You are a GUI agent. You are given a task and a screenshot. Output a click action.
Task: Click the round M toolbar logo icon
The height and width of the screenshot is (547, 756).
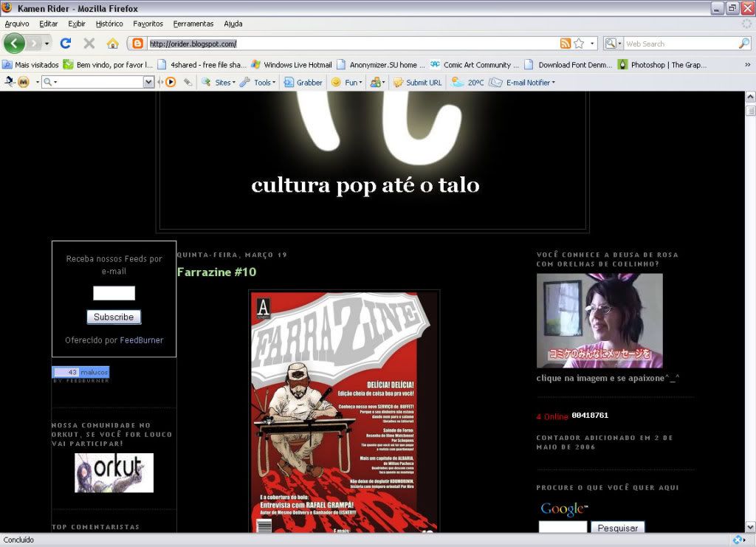pos(23,83)
